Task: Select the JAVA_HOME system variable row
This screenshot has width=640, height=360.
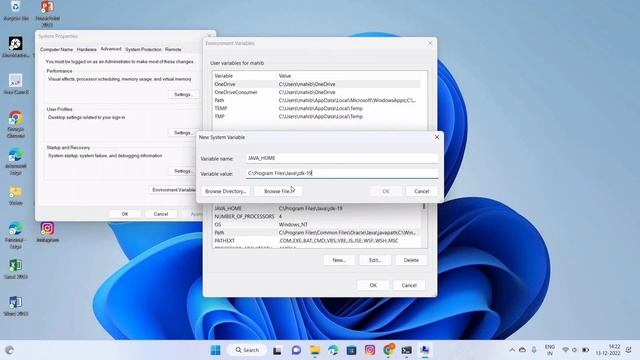Action: click(316, 209)
